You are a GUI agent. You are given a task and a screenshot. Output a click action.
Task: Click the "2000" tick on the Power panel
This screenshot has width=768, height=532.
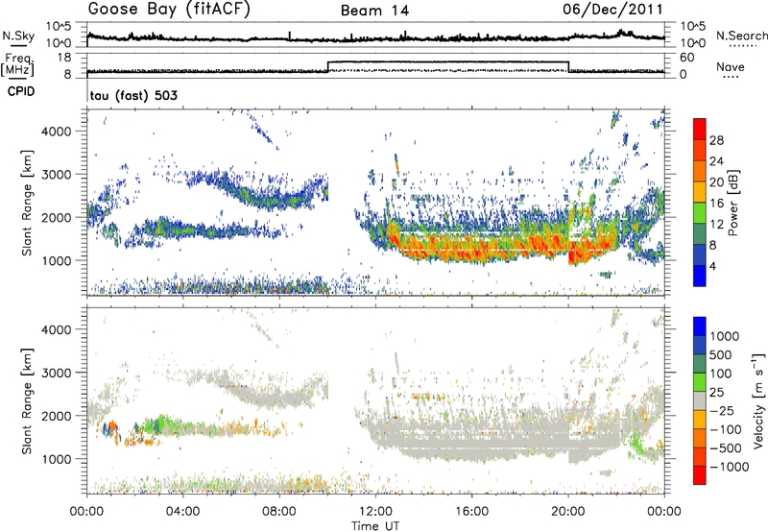(x=57, y=217)
